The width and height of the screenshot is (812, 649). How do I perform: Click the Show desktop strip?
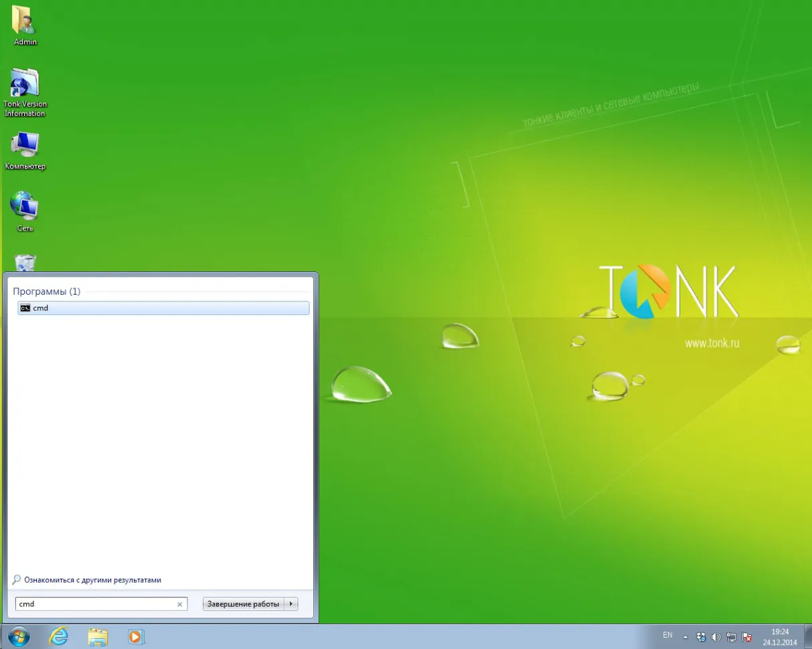[807, 636]
